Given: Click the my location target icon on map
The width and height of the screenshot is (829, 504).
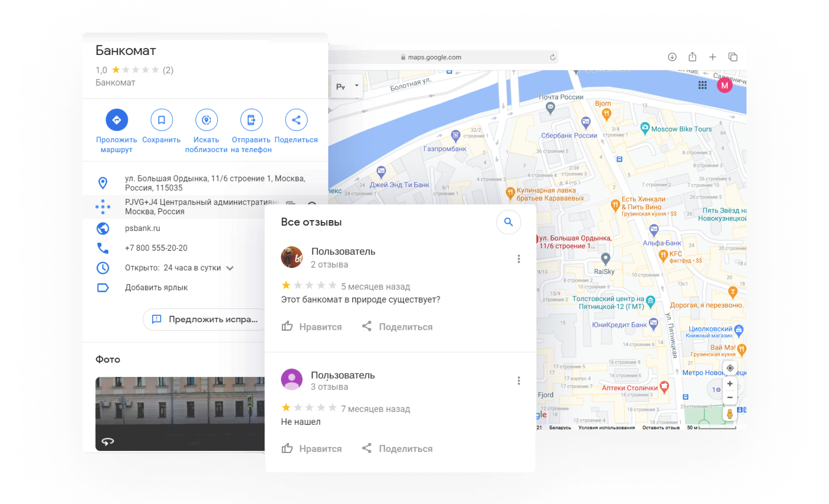Looking at the screenshot, I should tap(730, 368).
